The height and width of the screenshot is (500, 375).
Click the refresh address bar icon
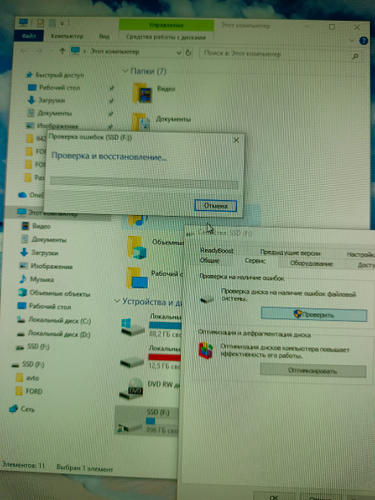(189, 53)
